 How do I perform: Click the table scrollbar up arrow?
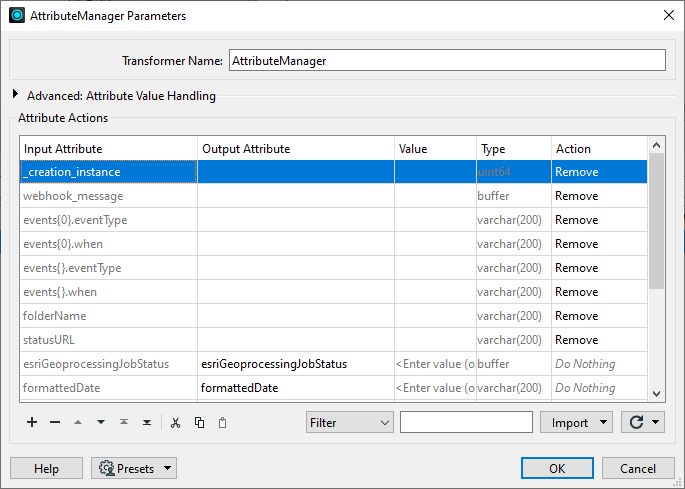point(656,145)
